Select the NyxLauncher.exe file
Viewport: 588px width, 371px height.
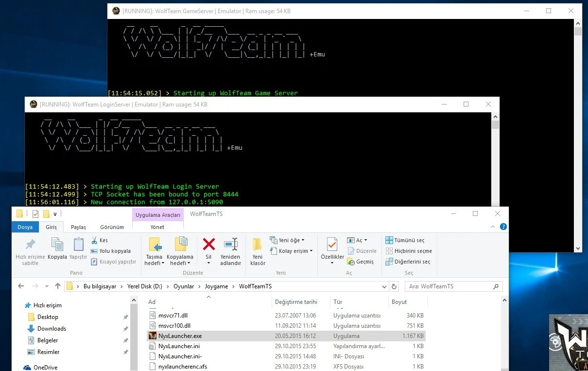180,336
